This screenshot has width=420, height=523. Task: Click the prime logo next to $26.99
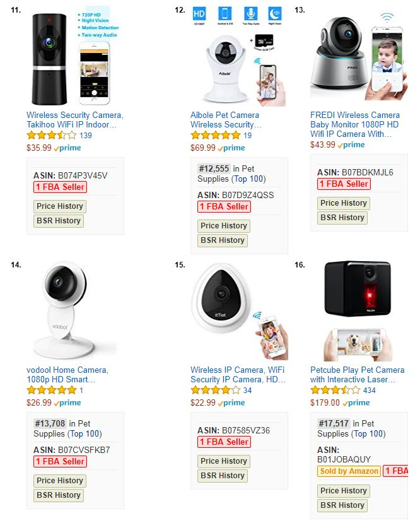coord(67,403)
